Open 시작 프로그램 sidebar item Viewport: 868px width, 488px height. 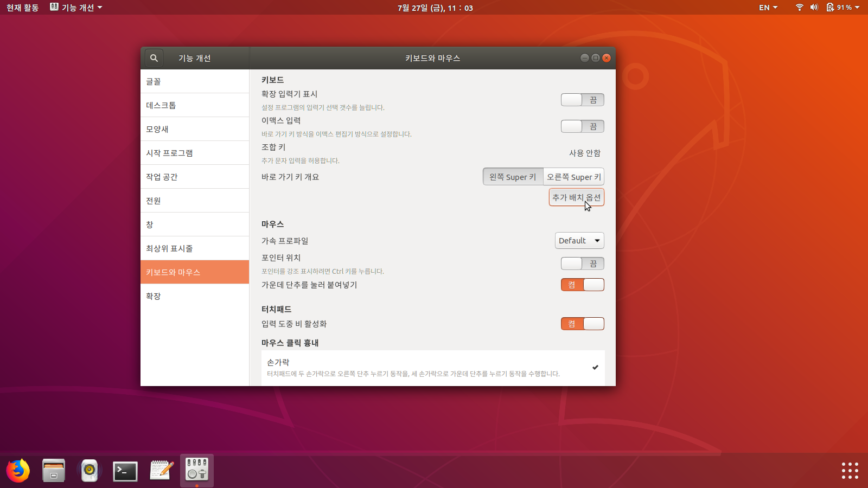(x=195, y=153)
